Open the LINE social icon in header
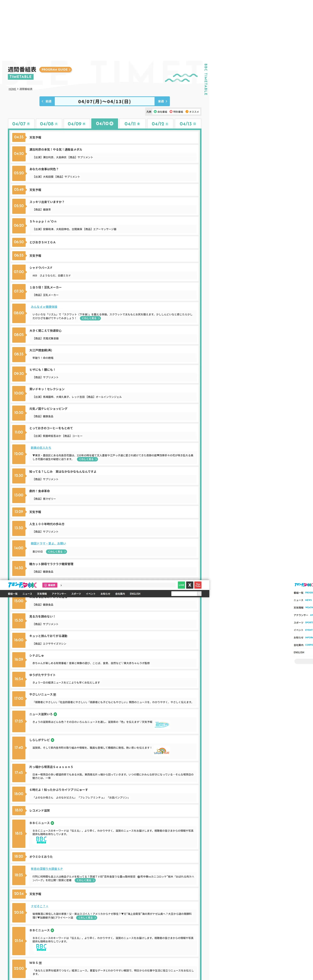This screenshot has width=313, height=980. tap(182, 585)
